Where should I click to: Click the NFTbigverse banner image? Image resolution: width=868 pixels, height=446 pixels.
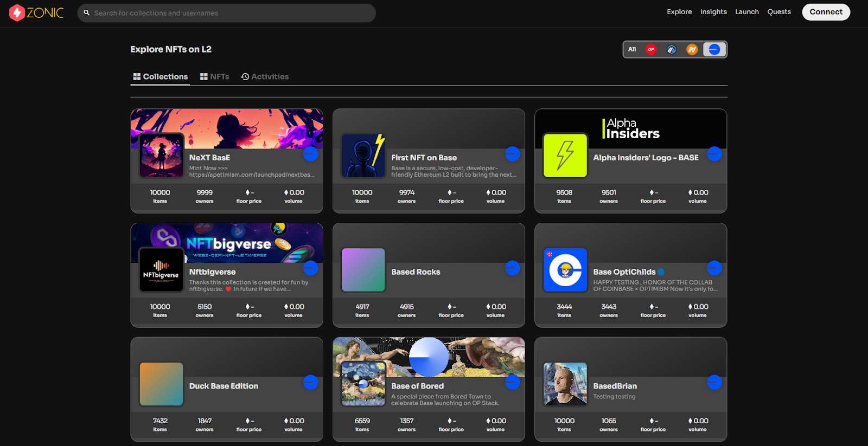click(227, 243)
